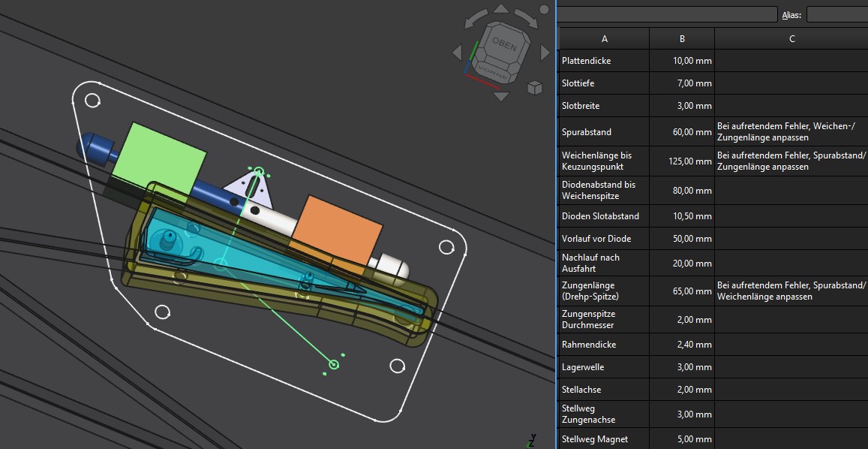
Task: Click the cell content field left of Alias
Action: coord(668,14)
